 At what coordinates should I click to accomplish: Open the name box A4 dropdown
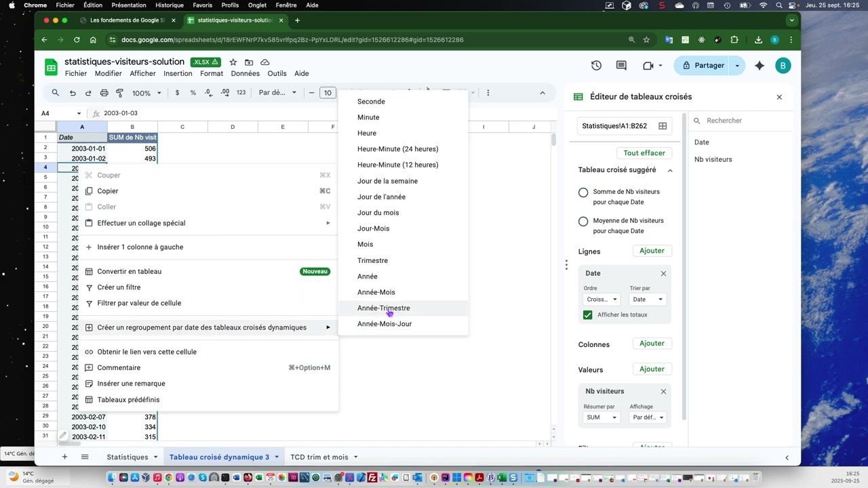coord(79,113)
